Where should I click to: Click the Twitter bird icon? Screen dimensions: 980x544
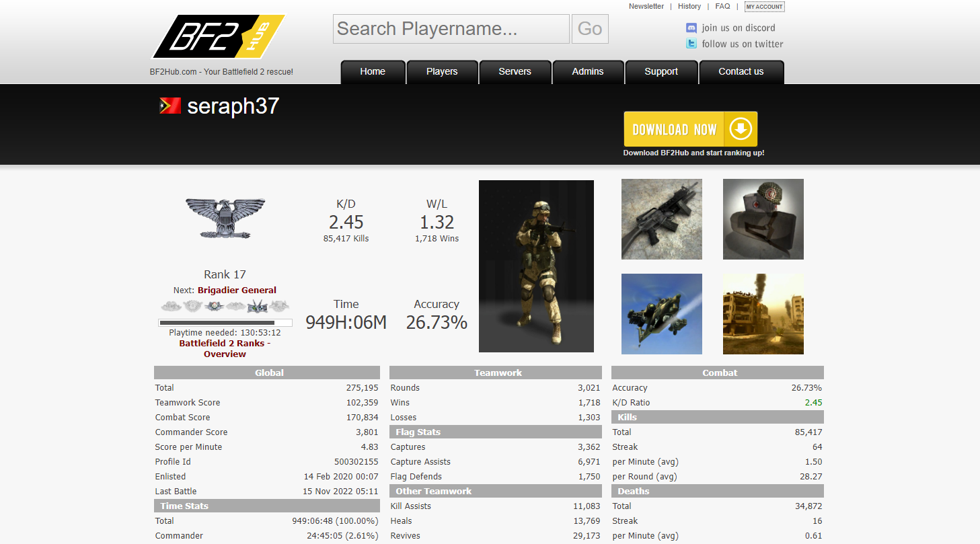point(691,44)
